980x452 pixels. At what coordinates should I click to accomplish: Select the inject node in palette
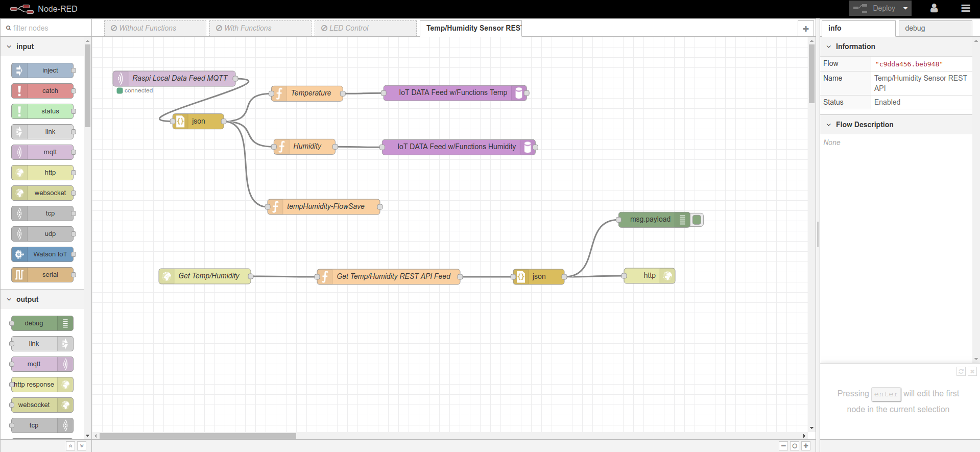coord(43,70)
